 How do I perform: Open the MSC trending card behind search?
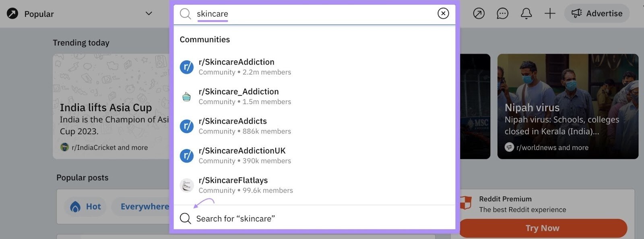pos(475,106)
